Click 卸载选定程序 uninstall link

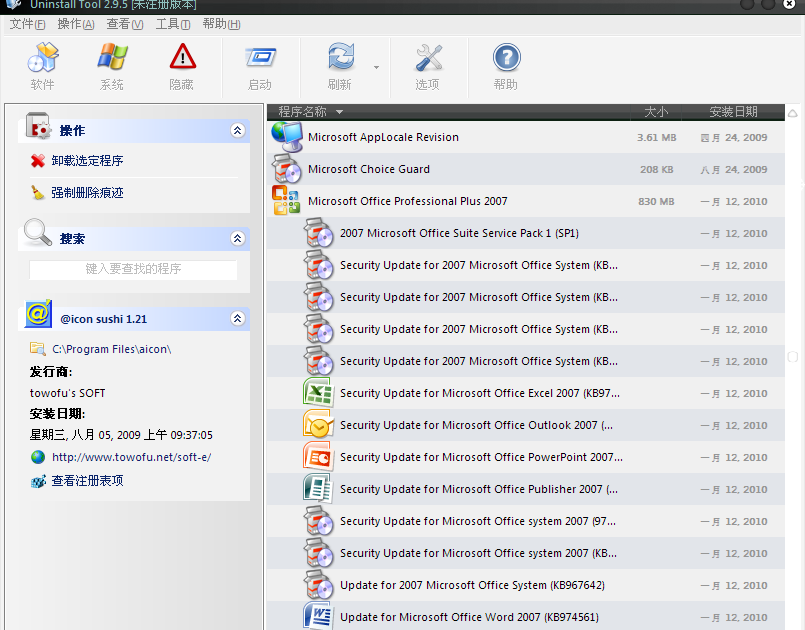87,161
